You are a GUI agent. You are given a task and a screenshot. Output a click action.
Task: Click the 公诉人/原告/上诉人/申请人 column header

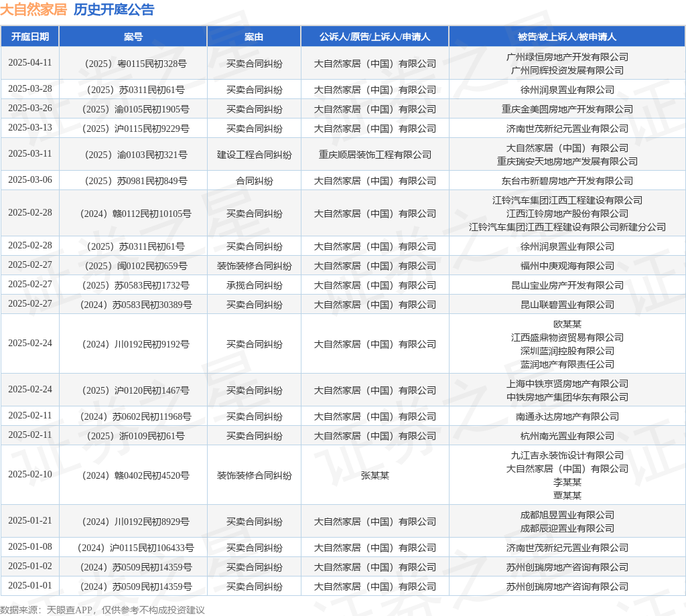[x=374, y=37]
